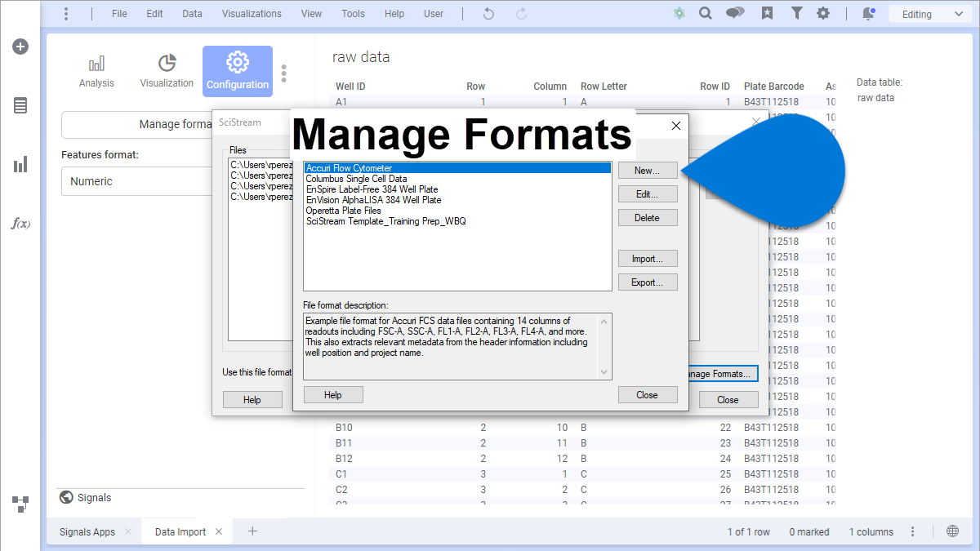Open the Conversations chat-bubble icon
Image resolution: width=980 pixels, height=551 pixels.
(x=735, y=14)
